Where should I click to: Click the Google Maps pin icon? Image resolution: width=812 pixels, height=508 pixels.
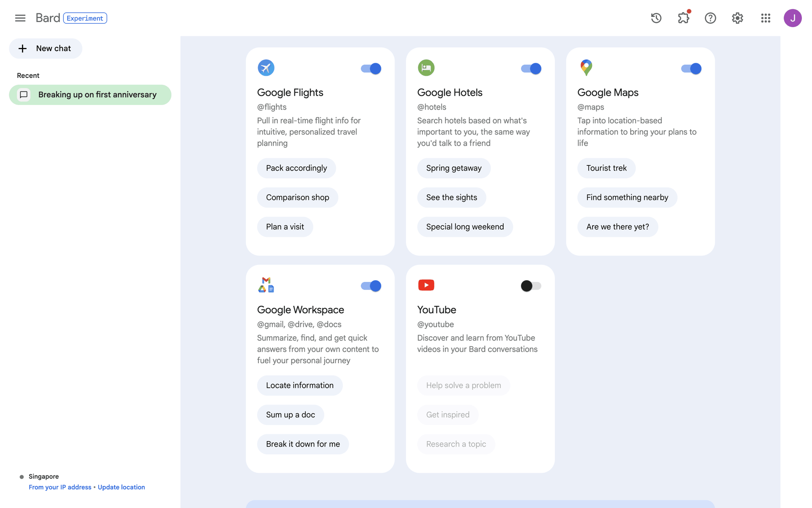pos(586,68)
